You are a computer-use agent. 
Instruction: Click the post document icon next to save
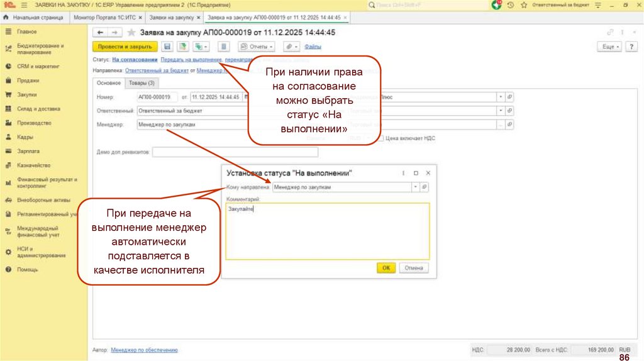tap(183, 47)
